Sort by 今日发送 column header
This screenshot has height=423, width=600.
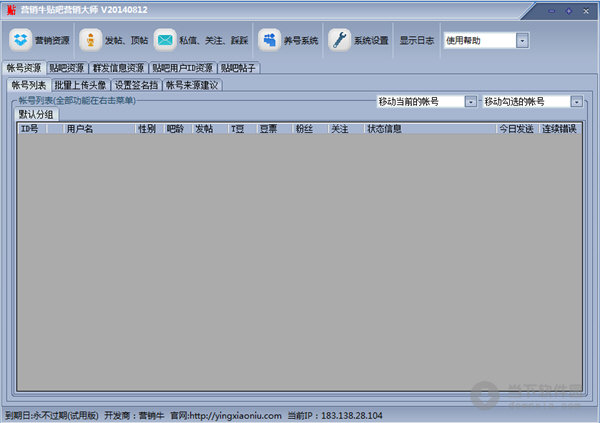517,129
